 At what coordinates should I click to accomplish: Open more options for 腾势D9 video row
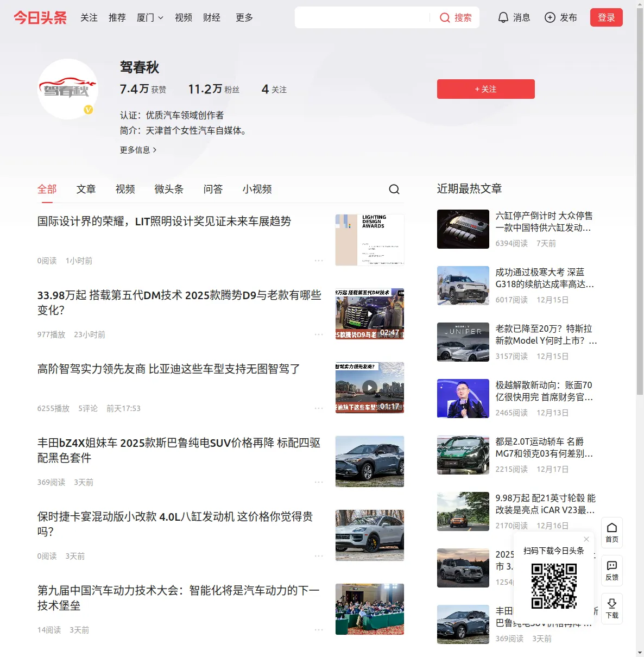click(319, 334)
